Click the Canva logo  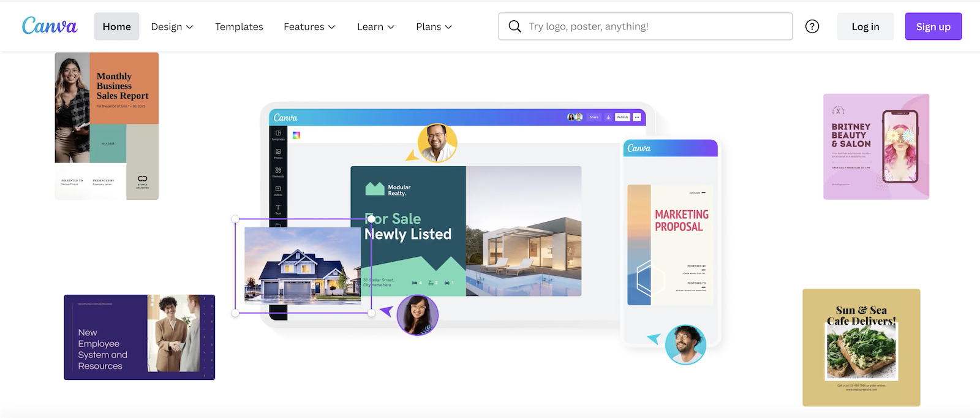(x=50, y=26)
